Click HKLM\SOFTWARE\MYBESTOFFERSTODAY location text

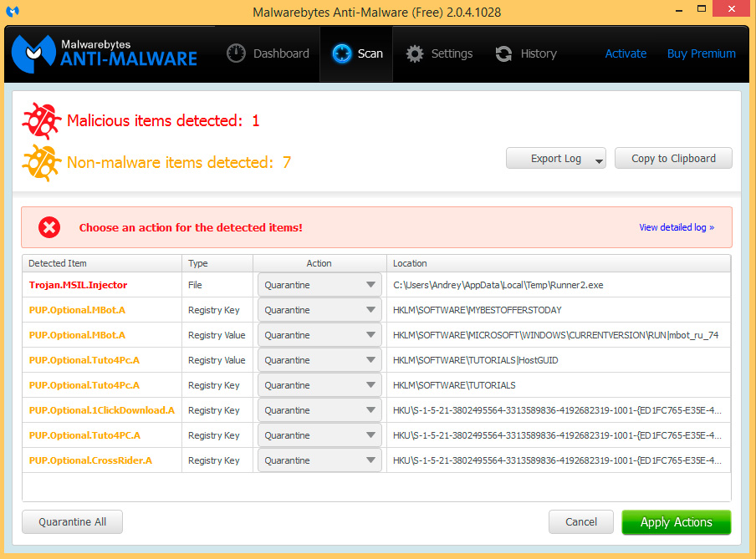(x=478, y=310)
